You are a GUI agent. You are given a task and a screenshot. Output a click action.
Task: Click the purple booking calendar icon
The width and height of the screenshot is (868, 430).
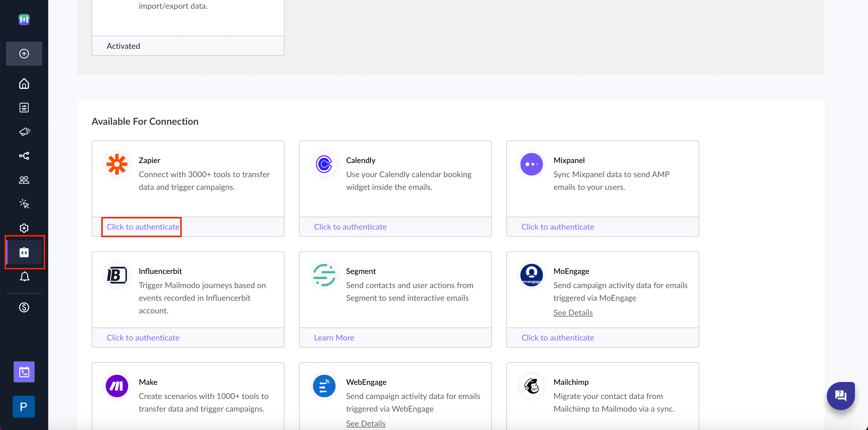point(24,372)
